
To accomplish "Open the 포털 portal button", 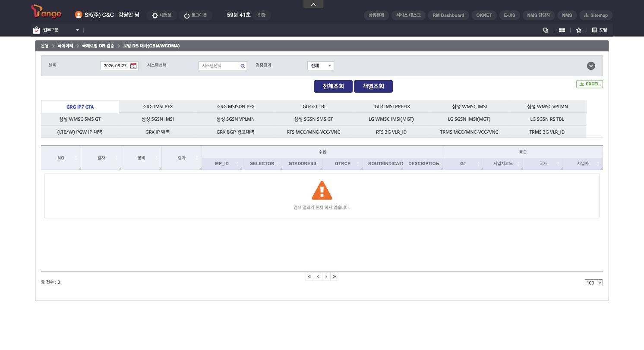I will click(600, 30).
